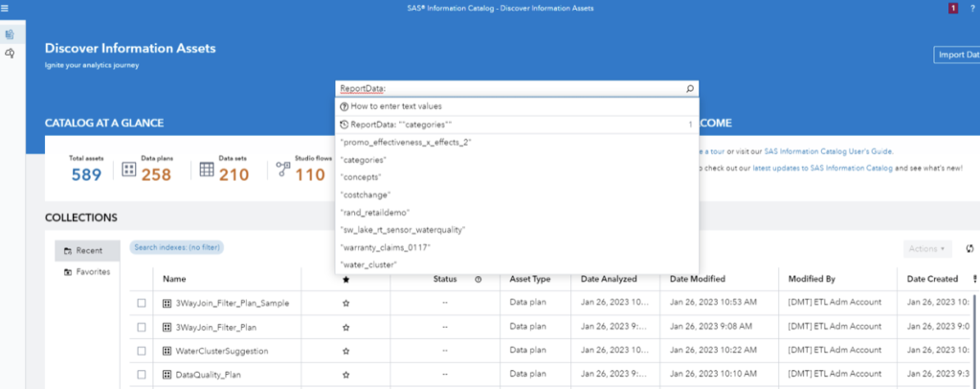Screen dimensions: 980x389
Task: Click data plan icon beside 3WayJoin_Filter_Plan_Sample
Action: 167,303
